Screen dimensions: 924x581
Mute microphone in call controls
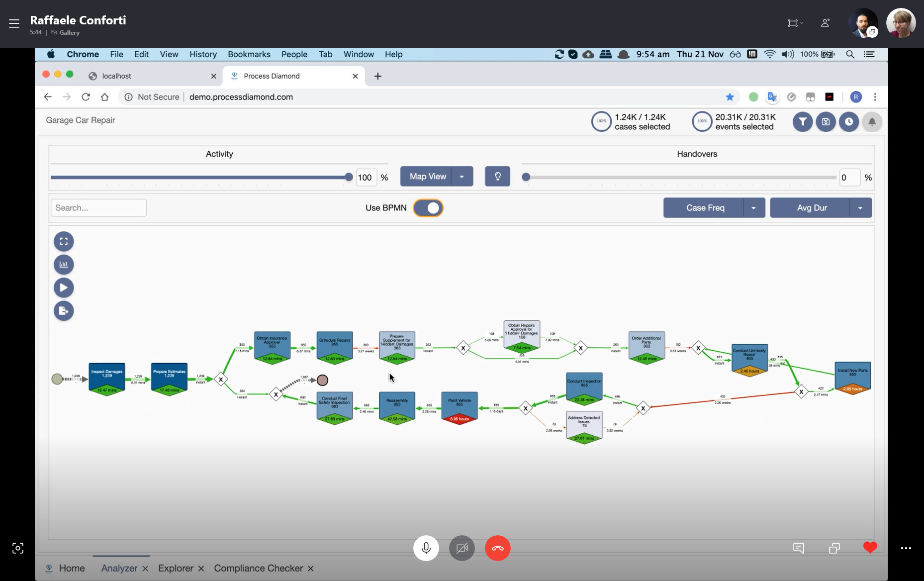pyautogui.click(x=426, y=548)
